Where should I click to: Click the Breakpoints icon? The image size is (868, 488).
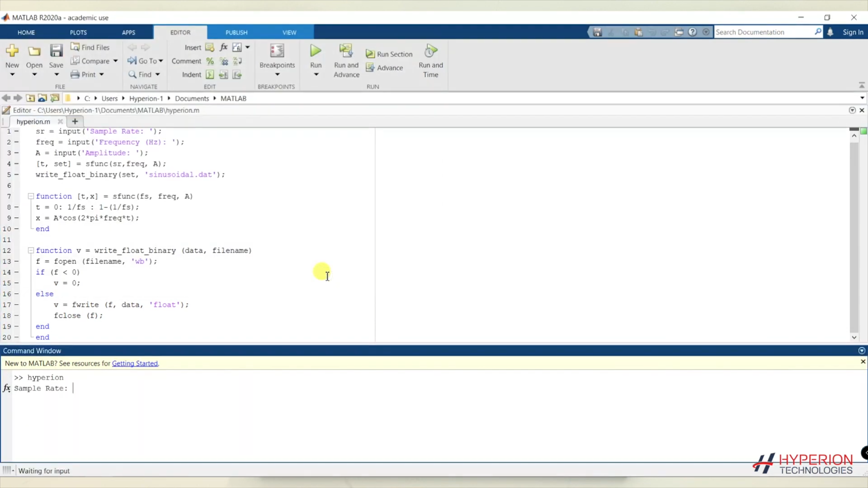(277, 51)
